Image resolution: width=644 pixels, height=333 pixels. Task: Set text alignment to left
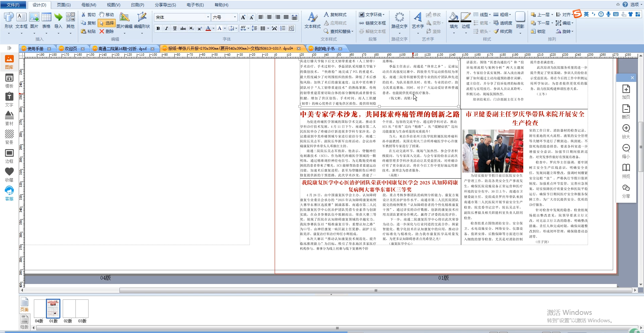(261, 17)
